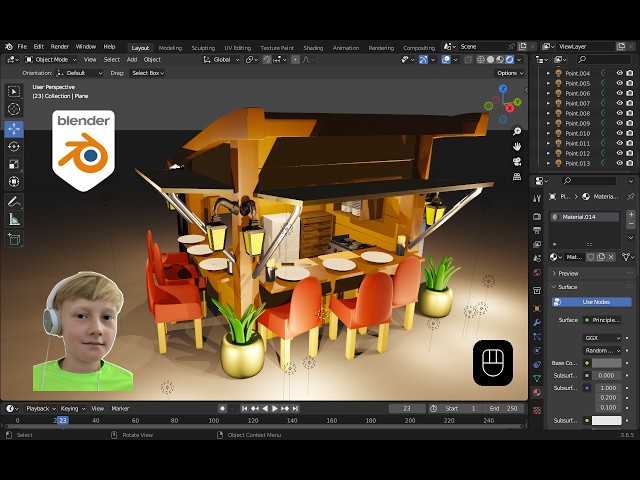Select the Select Box tool in toolbar
This screenshot has height=480, width=640.
pyautogui.click(x=14, y=91)
